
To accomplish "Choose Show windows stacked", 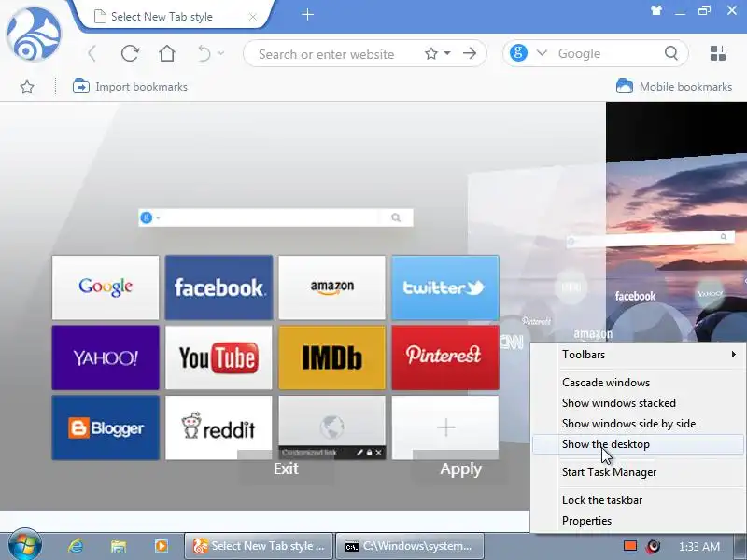I will click(x=638, y=403).
